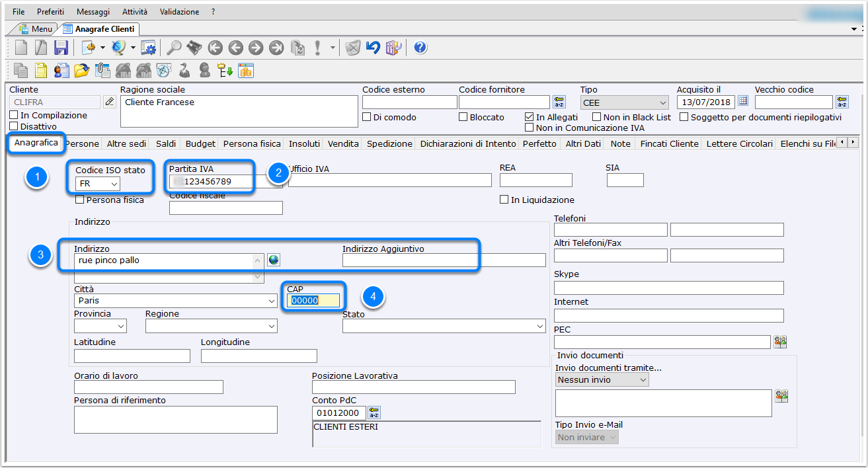This screenshot has height=468, width=868.
Task: Click the exclamation mark icon
Action: [x=318, y=48]
